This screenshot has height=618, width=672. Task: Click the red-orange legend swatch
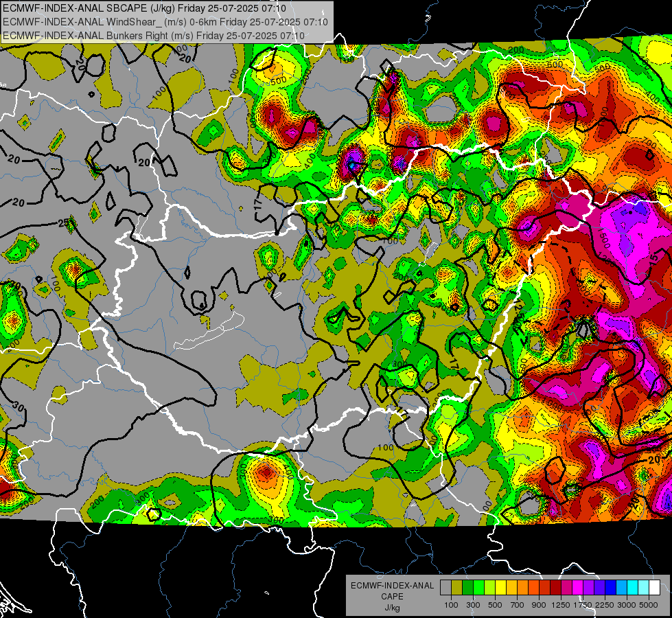pos(534,588)
